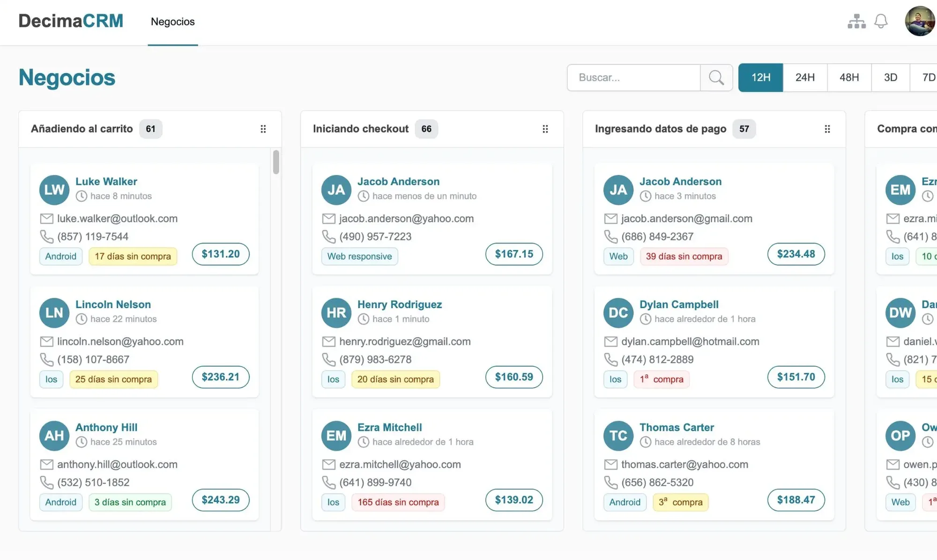Click the phone icon on Luke Walker's card
This screenshot has height=560, width=937.
(x=46, y=236)
